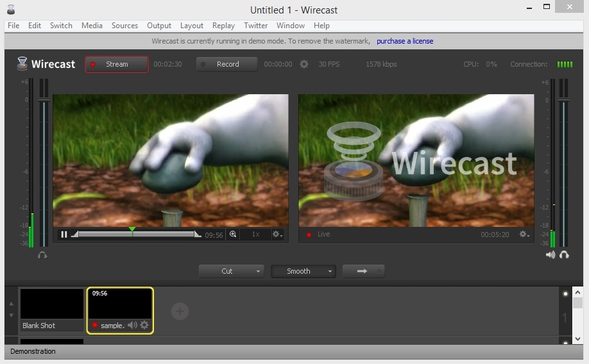The image size is (589, 364).
Task: Open the Edit menu
Action: coord(35,26)
